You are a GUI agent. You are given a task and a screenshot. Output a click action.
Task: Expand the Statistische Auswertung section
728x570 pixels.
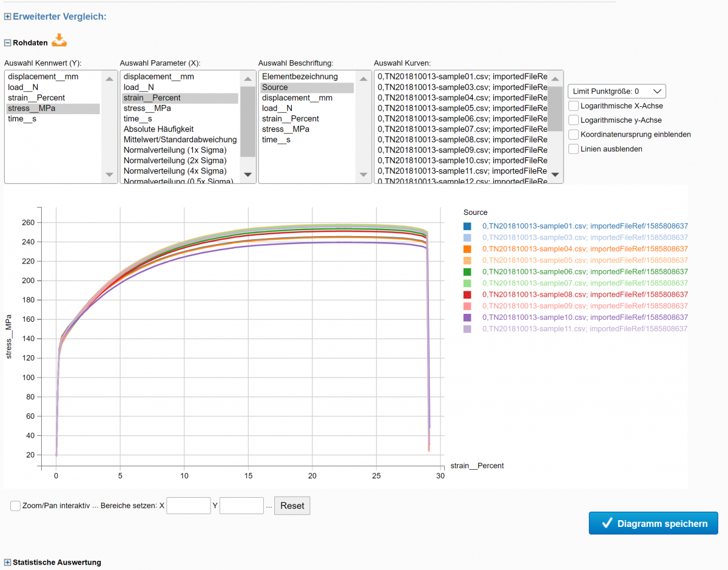tap(7, 563)
